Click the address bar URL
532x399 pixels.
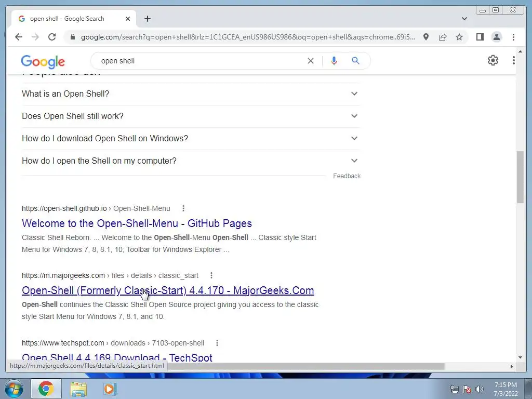coord(248,37)
